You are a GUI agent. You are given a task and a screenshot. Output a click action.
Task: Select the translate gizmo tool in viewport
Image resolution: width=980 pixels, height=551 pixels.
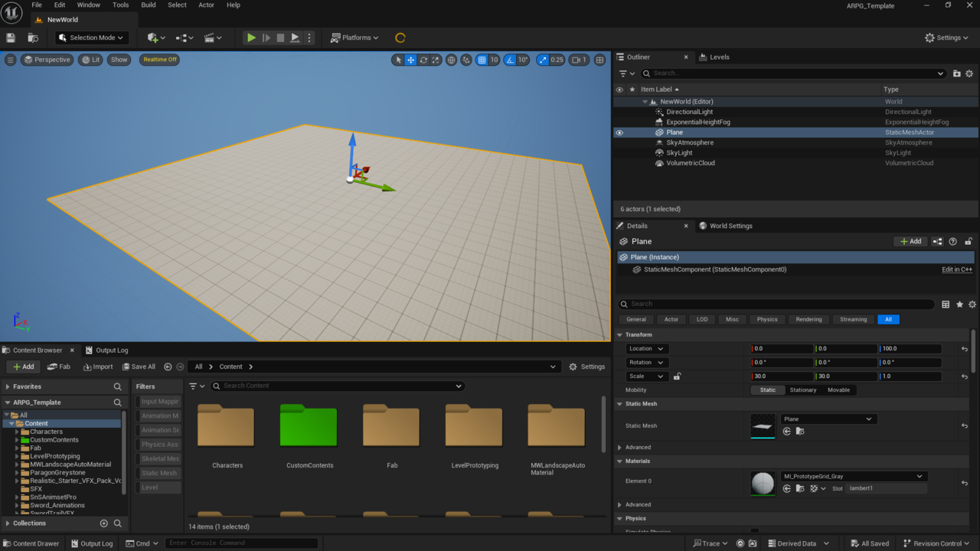tap(410, 60)
